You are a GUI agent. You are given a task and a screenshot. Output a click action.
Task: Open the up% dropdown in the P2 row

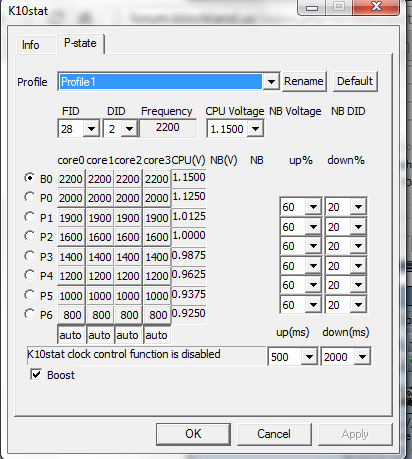[x=313, y=246]
